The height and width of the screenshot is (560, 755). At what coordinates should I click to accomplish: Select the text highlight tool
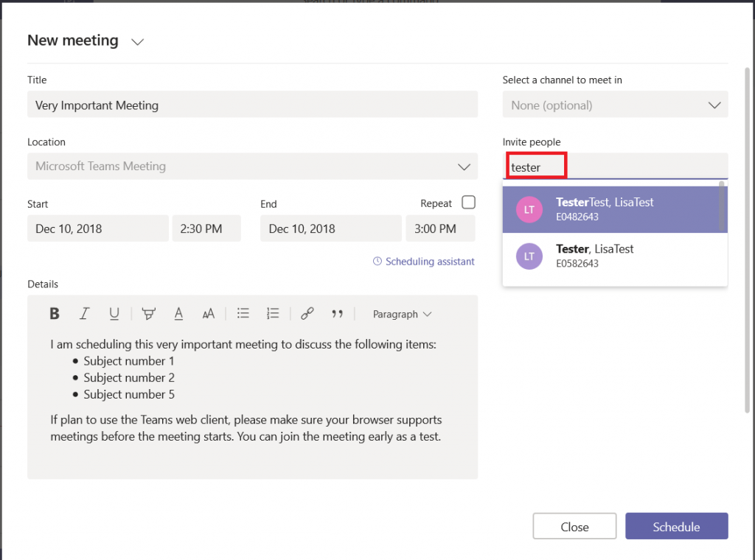[x=148, y=313]
